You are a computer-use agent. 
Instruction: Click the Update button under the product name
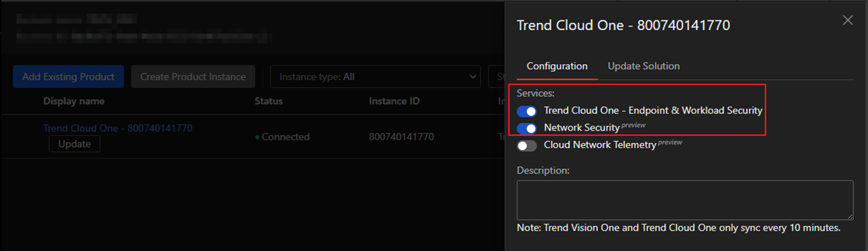[74, 144]
